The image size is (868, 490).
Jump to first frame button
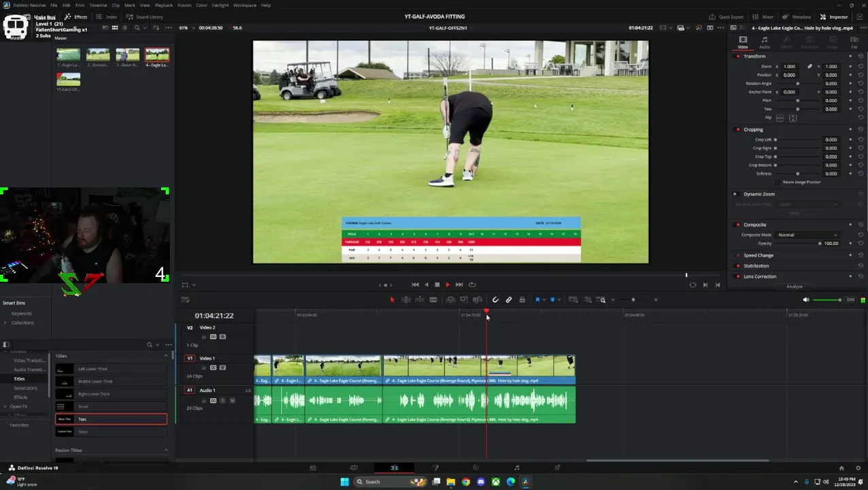click(x=415, y=284)
